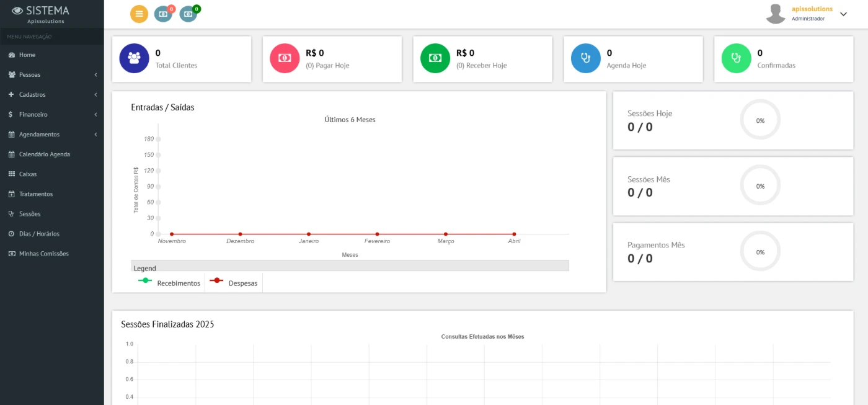Image resolution: width=868 pixels, height=405 pixels.
Task: Click the green Confirmadas stethoscope icon
Action: [x=736, y=58]
